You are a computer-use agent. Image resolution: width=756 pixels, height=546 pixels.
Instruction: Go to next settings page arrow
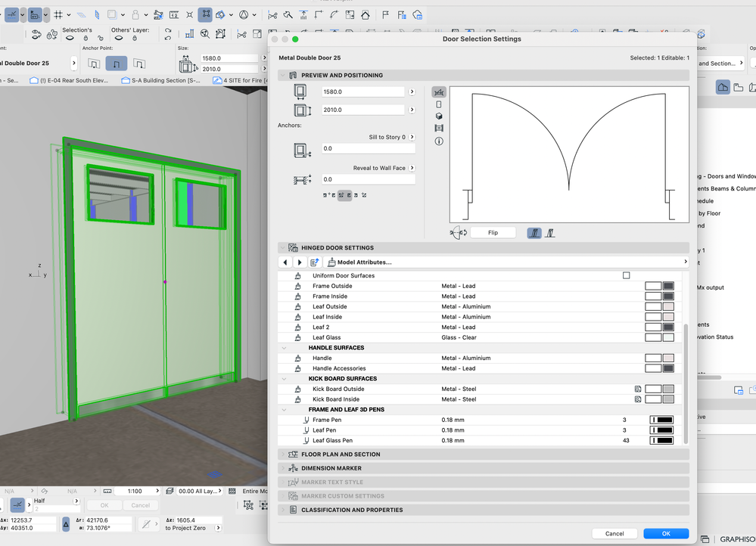[x=300, y=262]
